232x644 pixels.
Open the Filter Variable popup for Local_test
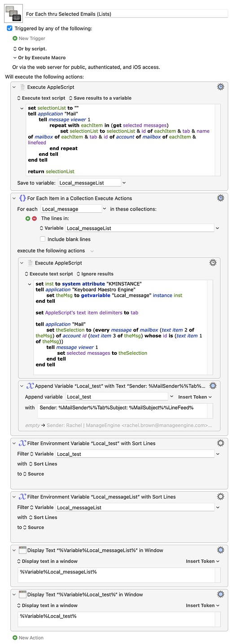tap(41, 454)
